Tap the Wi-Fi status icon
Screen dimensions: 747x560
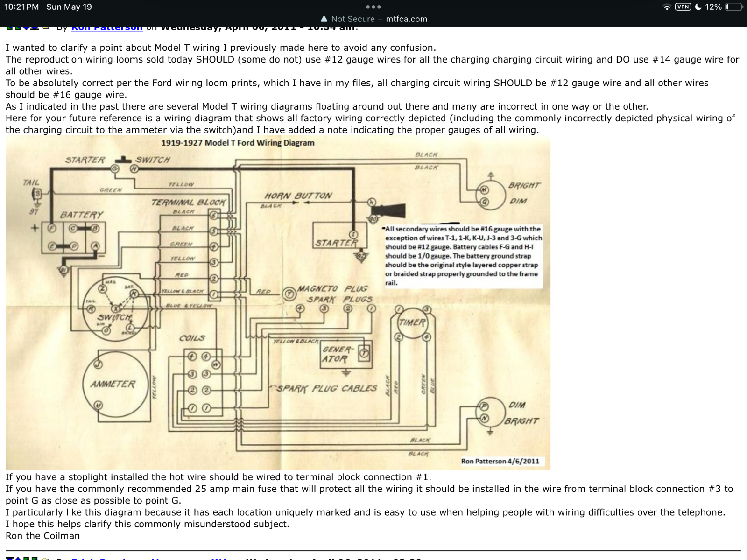click(667, 7)
